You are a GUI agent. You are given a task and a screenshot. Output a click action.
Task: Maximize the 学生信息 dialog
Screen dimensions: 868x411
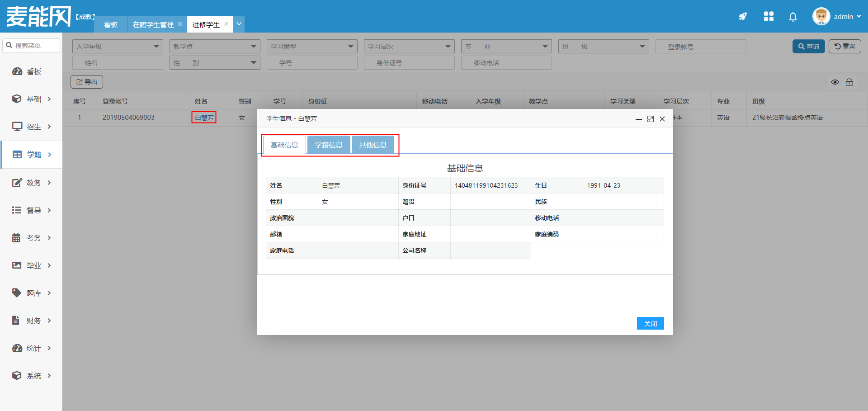(x=651, y=119)
